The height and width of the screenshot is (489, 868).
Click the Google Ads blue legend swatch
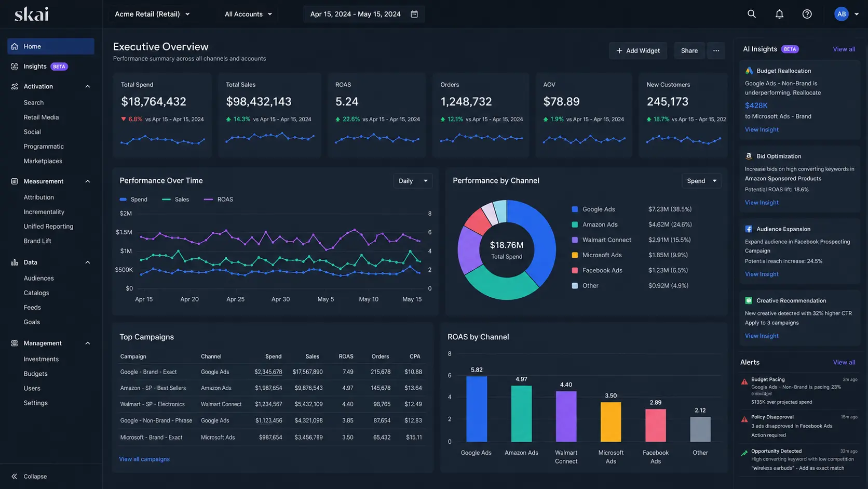[575, 209]
